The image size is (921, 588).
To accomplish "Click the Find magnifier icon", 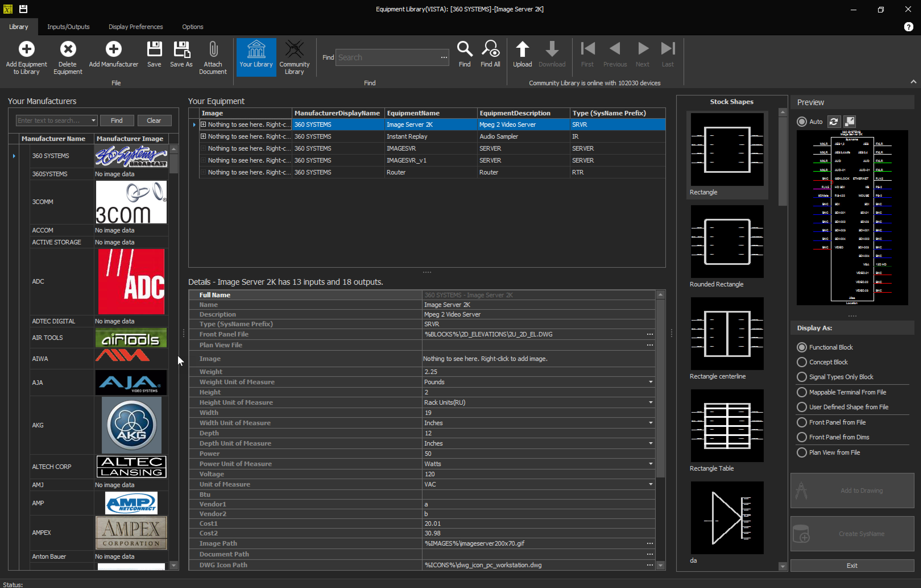I will (x=465, y=49).
